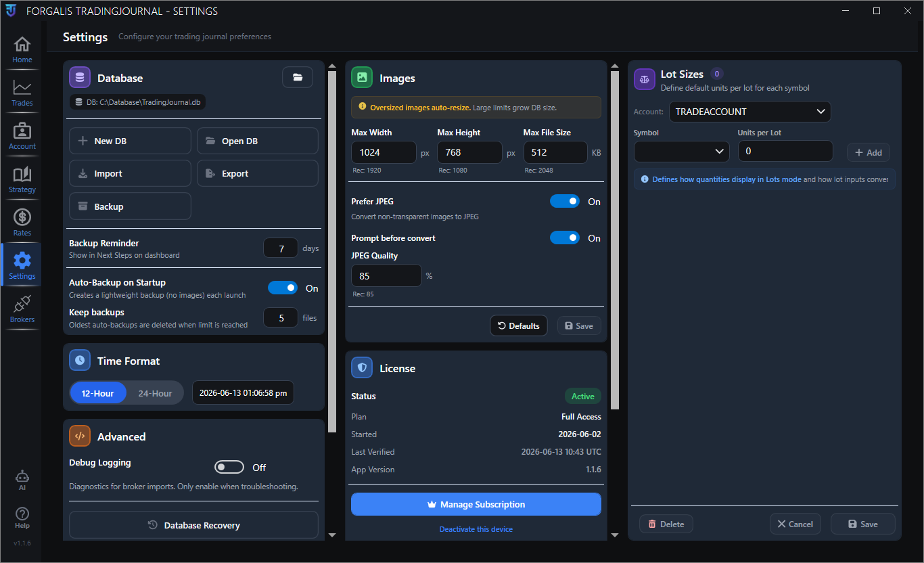Screen dimensions: 924x563
Task: Click the Backup button
Action: (130, 206)
